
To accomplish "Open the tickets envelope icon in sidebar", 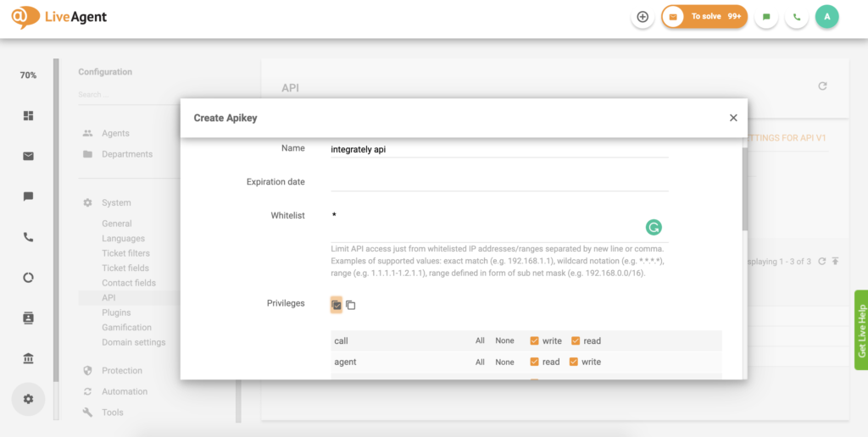I will pos(28,156).
